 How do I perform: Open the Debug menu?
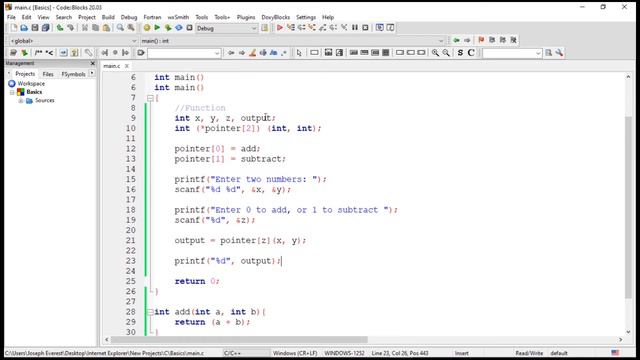tap(129, 17)
